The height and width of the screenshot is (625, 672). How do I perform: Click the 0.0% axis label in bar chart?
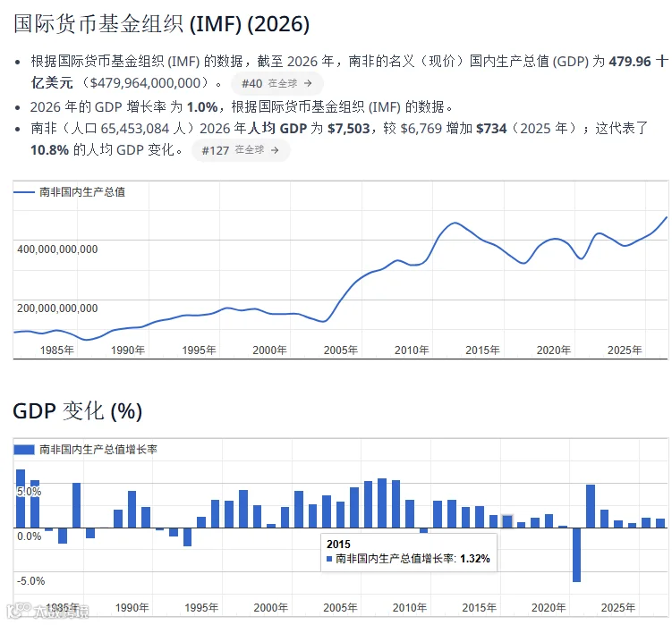point(30,536)
